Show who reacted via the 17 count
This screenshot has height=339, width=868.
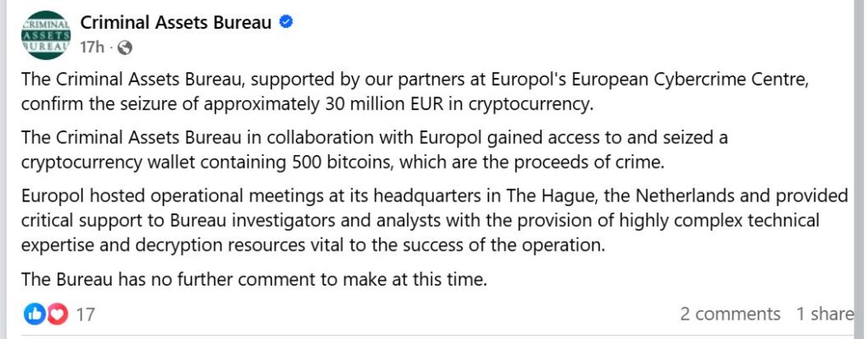click(85, 314)
